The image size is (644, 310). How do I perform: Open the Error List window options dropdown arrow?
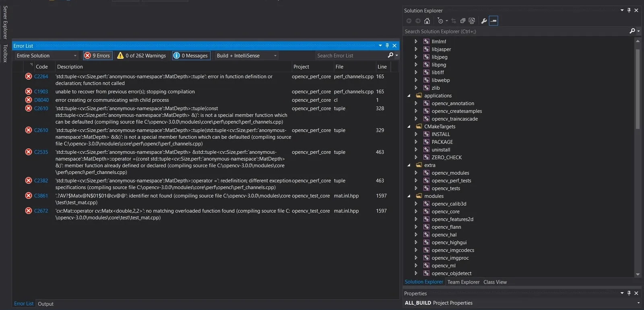coord(380,45)
